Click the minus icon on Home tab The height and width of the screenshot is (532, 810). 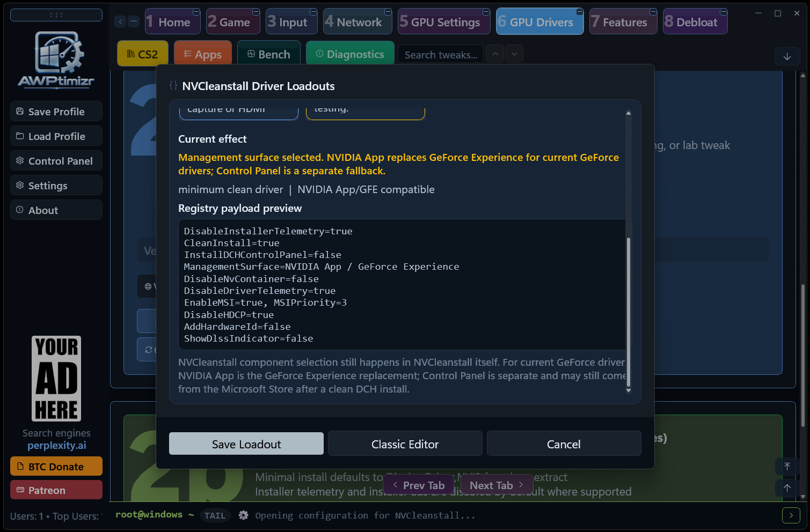[x=196, y=12]
